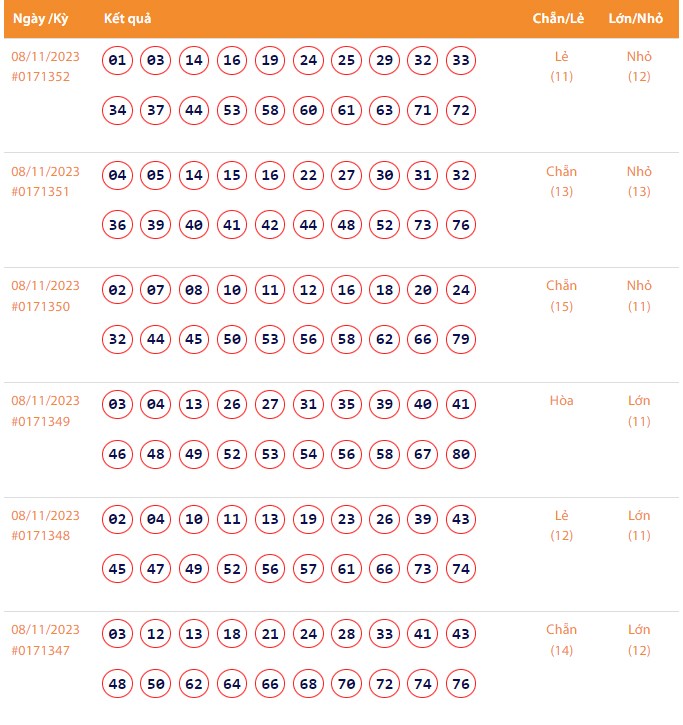Click the number 05 ball in draw #0171351
683x725 pixels.
[156, 176]
